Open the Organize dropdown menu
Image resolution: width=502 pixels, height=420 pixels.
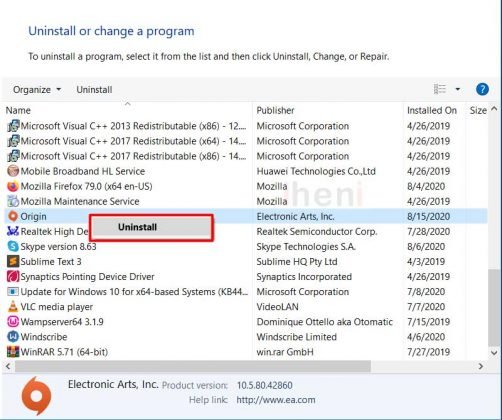click(x=37, y=90)
